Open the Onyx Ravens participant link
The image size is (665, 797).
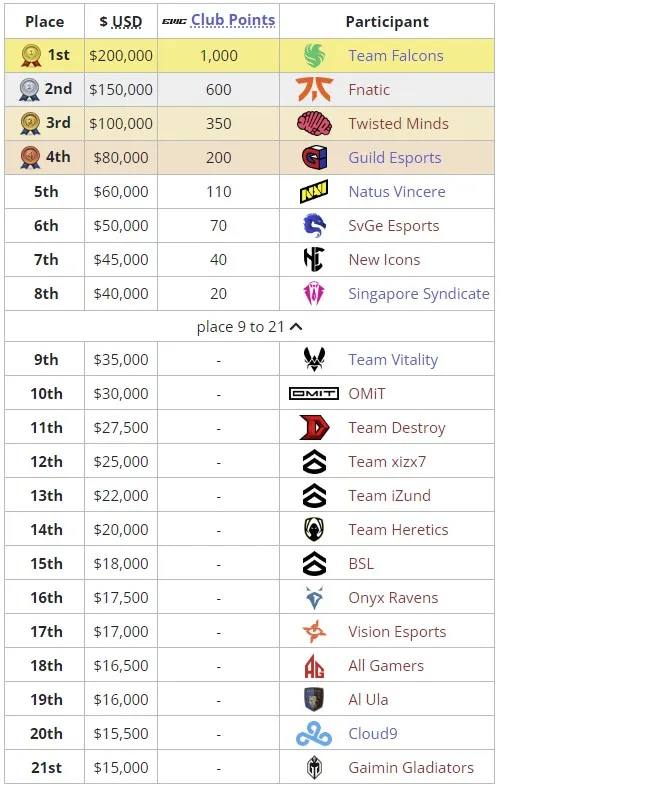393,598
